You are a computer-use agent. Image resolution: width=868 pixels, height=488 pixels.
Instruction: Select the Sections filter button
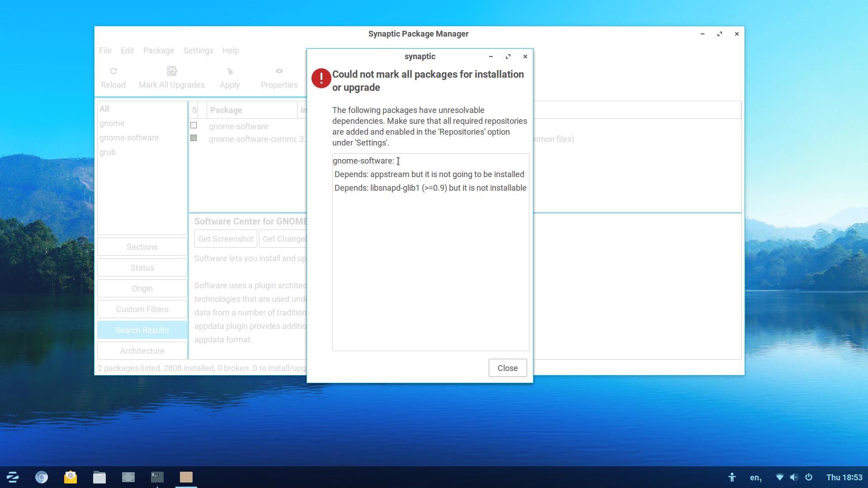(142, 247)
